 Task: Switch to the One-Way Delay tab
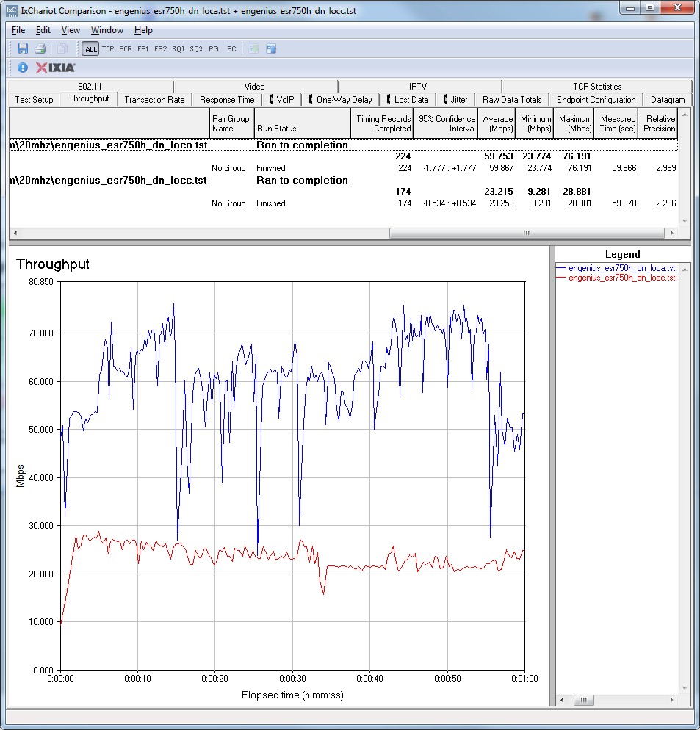[x=340, y=100]
